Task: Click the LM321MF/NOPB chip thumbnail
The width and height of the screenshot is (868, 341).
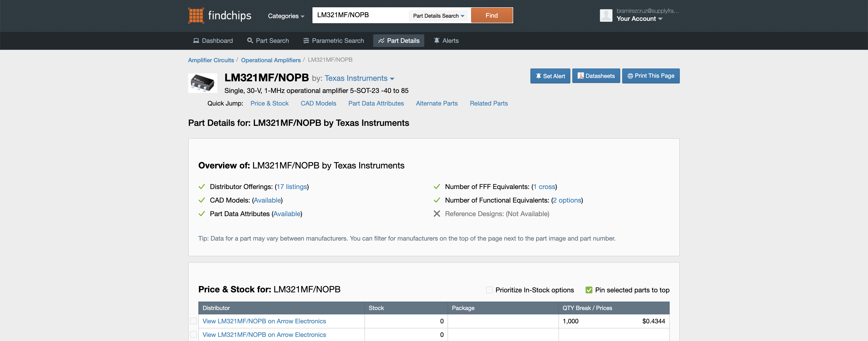Action: 202,83
